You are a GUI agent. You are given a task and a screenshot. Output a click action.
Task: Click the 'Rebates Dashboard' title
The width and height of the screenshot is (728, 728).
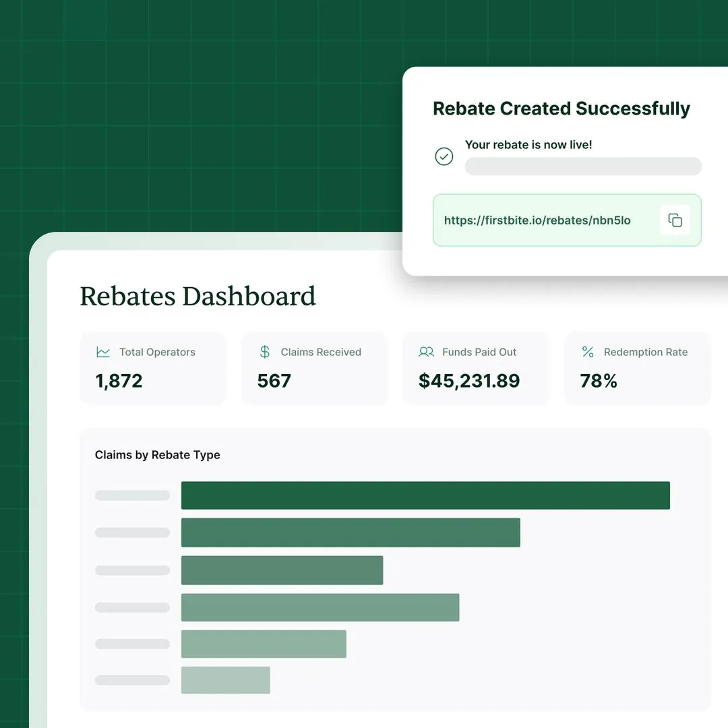198,296
